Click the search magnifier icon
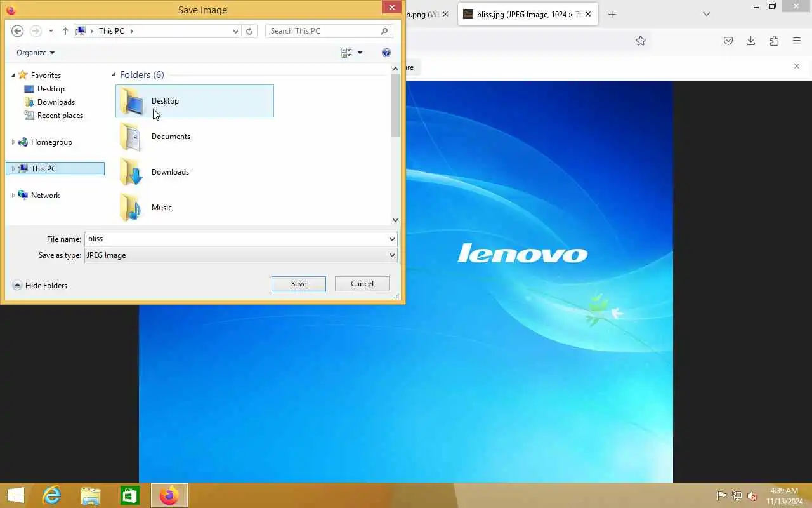 pos(384,31)
